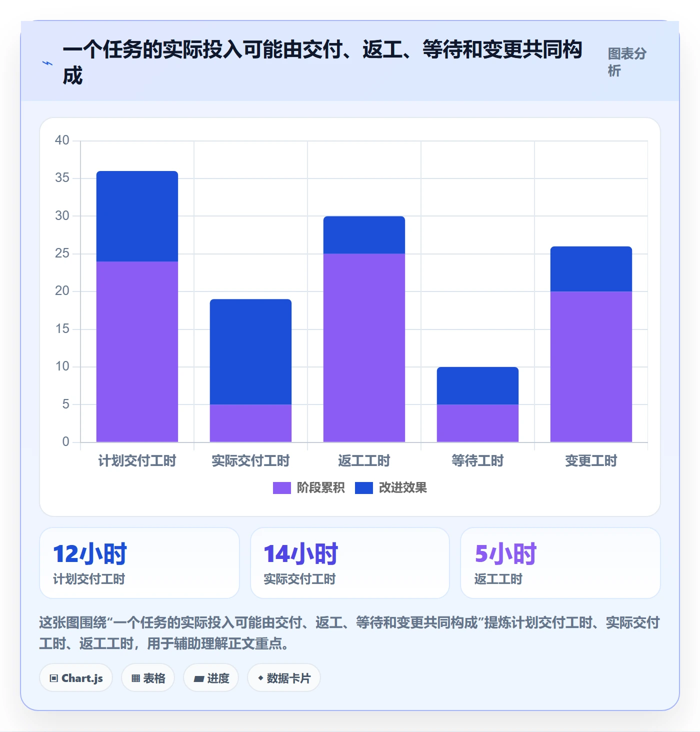Viewport: 700px width, 732px height.
Task: Click the 返工工时 x-axis label
Action: pyautogui.click(x=364, y=460)
